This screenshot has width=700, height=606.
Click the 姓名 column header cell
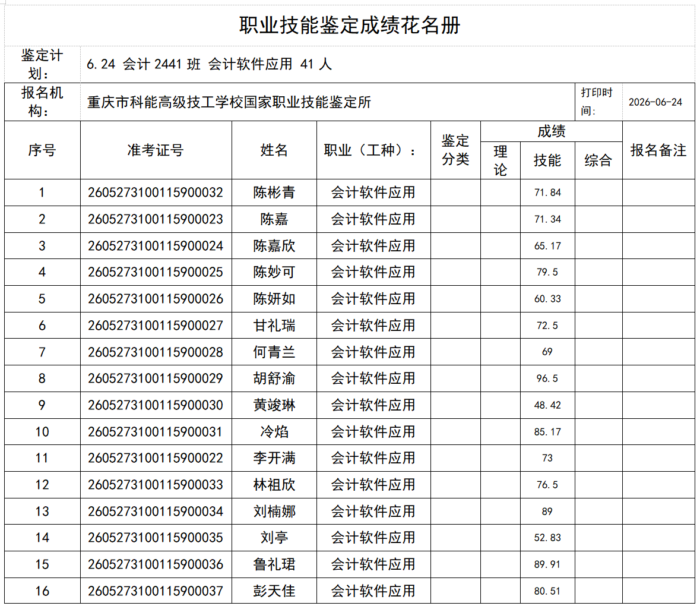[x=274, y=150]
